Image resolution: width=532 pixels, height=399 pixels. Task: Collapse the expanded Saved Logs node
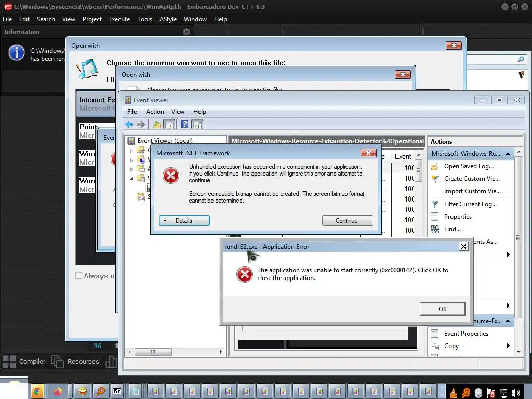point(131,178)
